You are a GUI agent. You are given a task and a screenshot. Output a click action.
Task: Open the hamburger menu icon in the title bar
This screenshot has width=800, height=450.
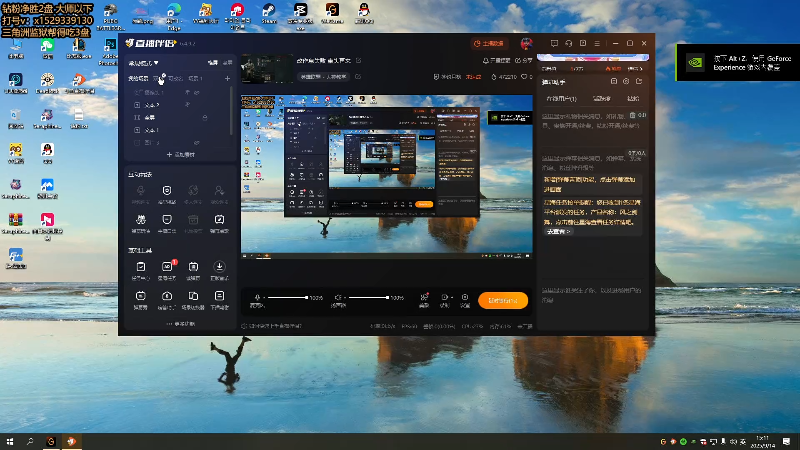click(x=597, y=43)
